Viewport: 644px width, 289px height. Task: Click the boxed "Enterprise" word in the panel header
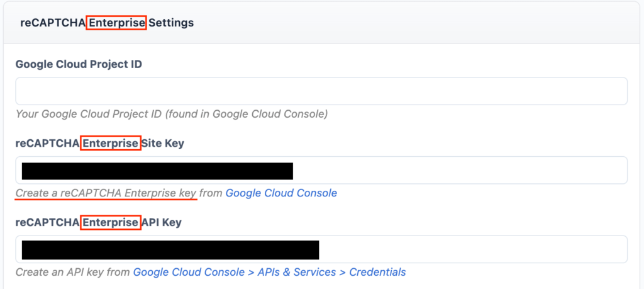click(116, 23)
